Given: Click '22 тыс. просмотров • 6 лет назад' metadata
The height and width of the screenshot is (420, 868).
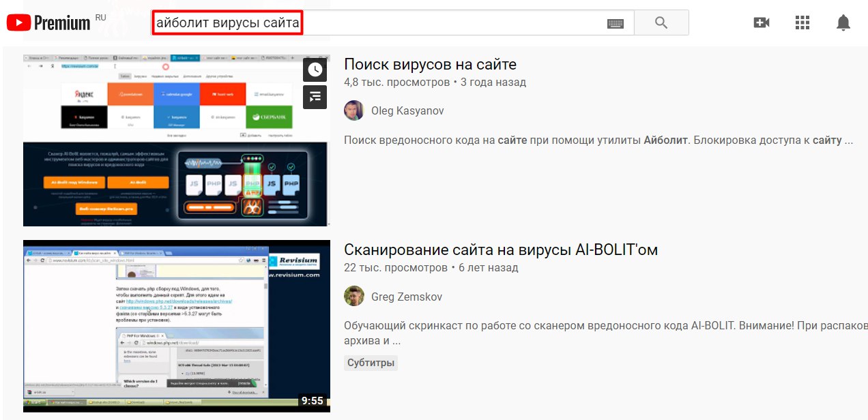Looking at the screenshot, I should pyautogui.click(x=431, y=268).
